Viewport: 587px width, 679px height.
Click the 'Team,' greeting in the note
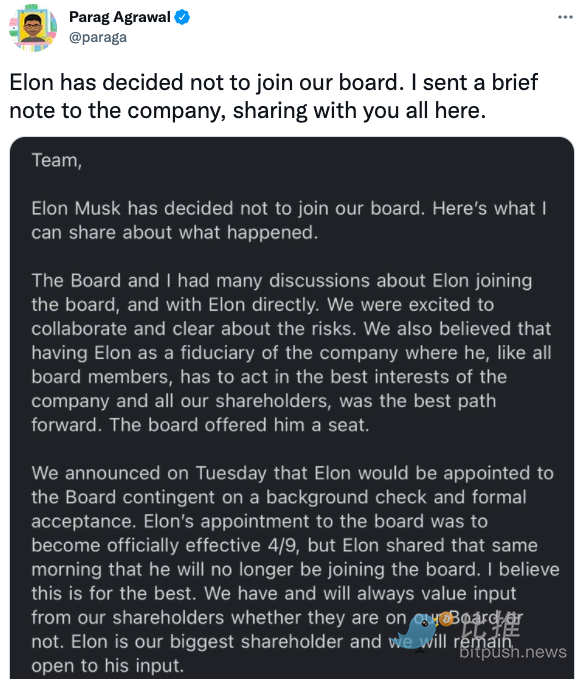[57, 161]
